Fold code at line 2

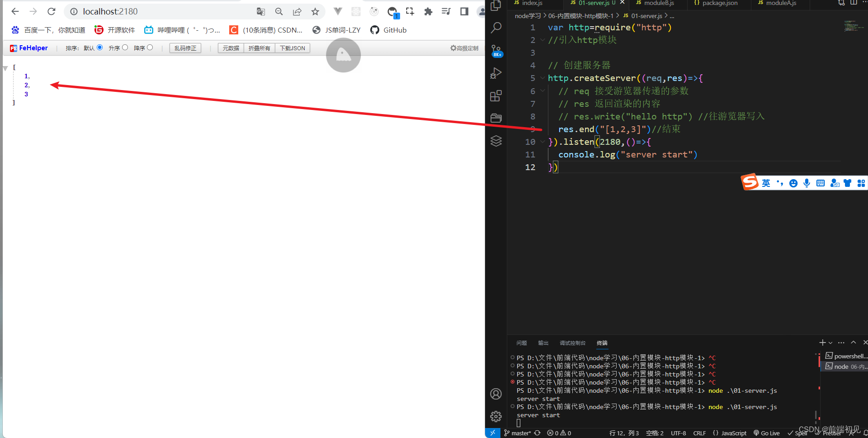pyautogui.click(x=542, y=40)
